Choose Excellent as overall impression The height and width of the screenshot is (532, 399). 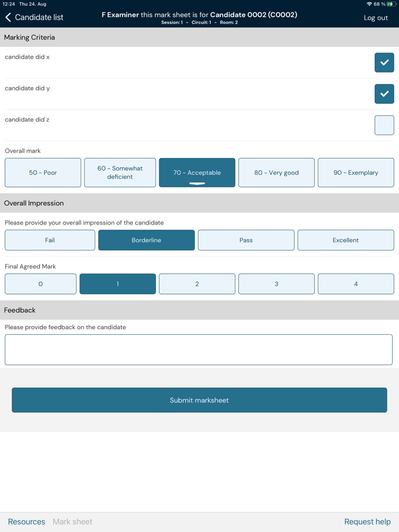tap(346, 240)
